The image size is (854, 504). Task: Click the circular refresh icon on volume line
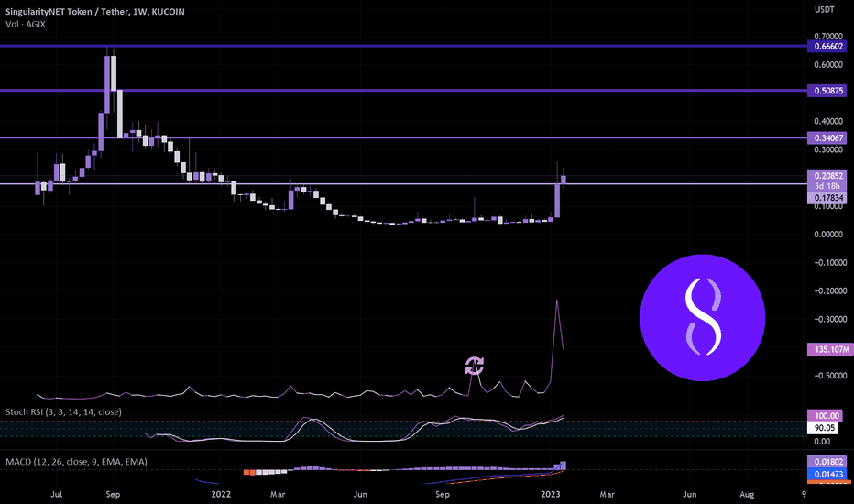coord(474,366)
